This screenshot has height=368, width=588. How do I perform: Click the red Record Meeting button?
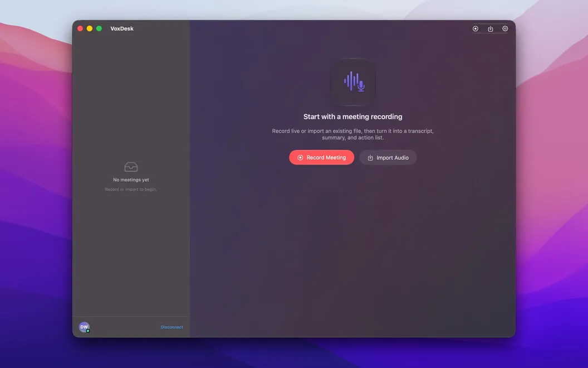(x=321, y=157)
